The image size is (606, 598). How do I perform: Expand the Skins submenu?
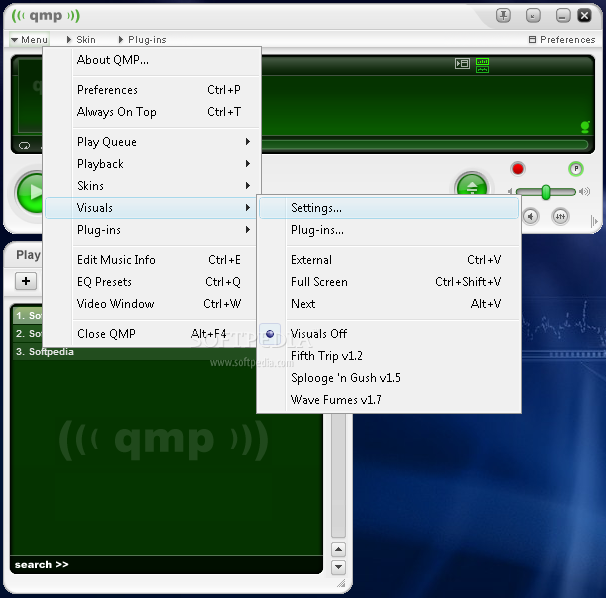pos(152,186)
